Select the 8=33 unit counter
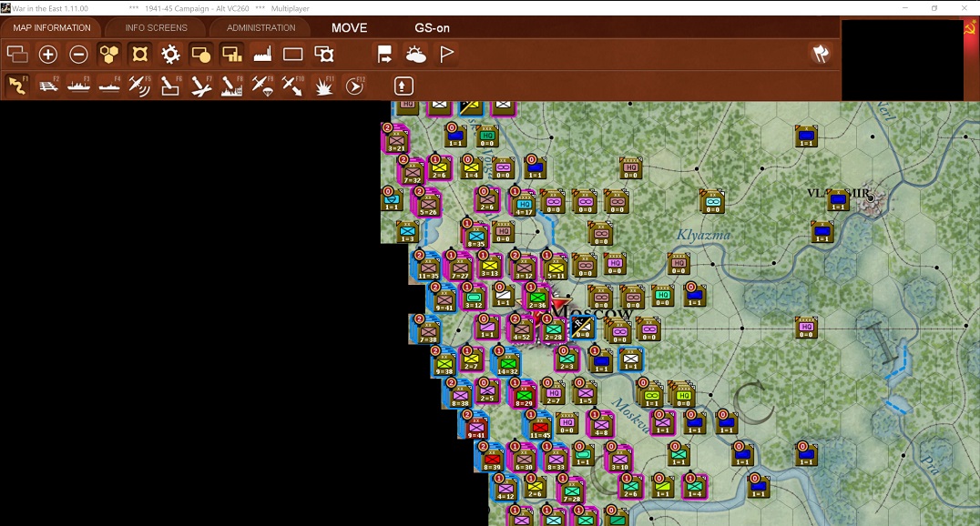Viewport: 980px width, 526px height. click(x=556, y=460)
